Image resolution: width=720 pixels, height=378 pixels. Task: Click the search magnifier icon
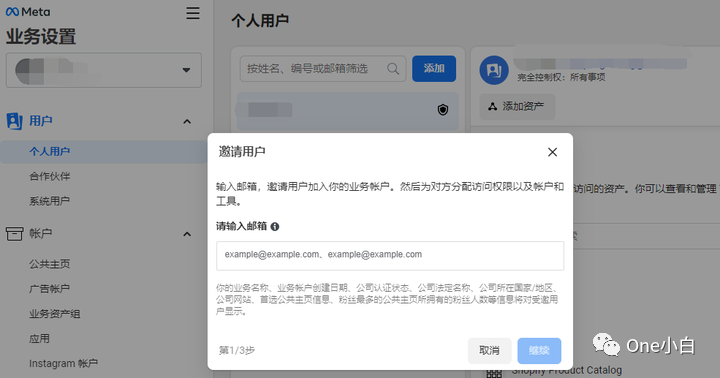click(x=393, y=69)
